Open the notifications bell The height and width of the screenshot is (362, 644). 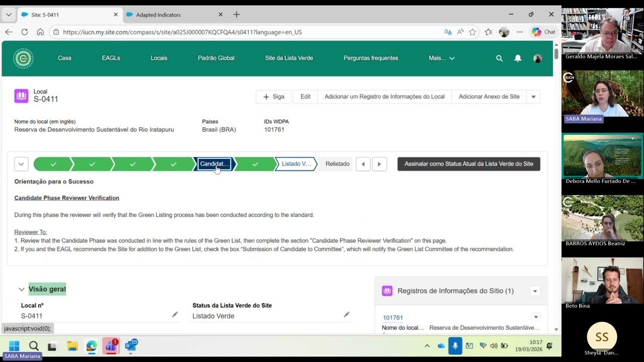click(518, 58)
